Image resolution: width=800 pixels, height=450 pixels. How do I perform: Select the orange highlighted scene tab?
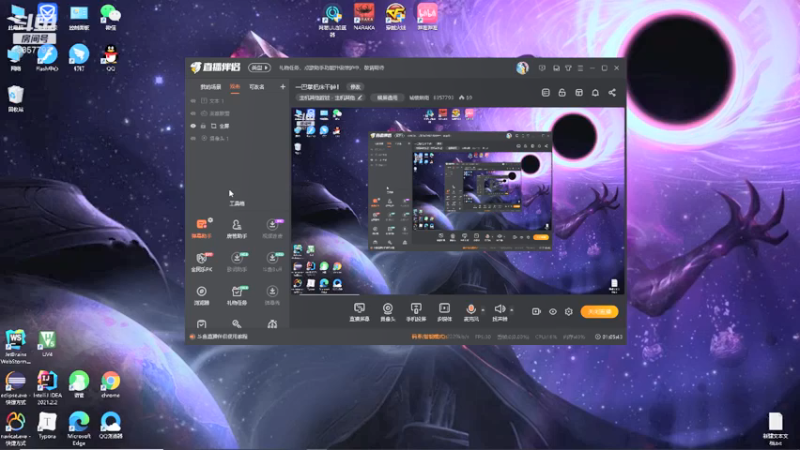coord(235,87)
